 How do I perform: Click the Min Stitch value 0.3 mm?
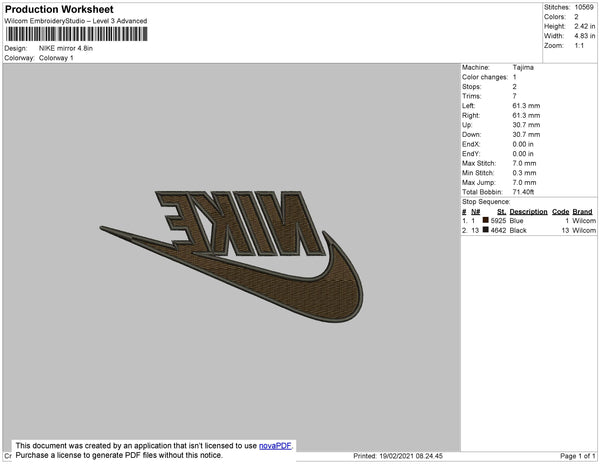point(524,173)
